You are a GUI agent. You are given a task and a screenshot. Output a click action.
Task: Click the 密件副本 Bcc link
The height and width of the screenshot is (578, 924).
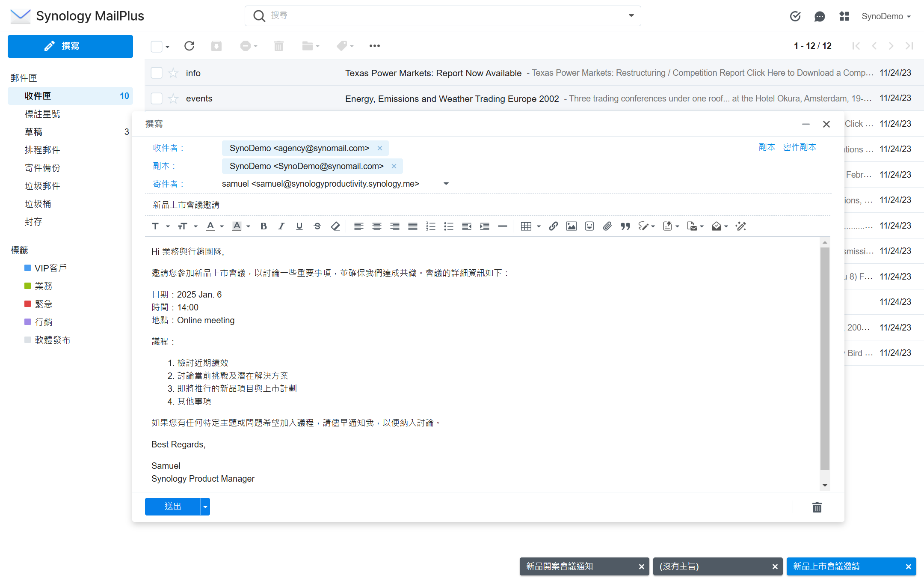pos(800,147)
